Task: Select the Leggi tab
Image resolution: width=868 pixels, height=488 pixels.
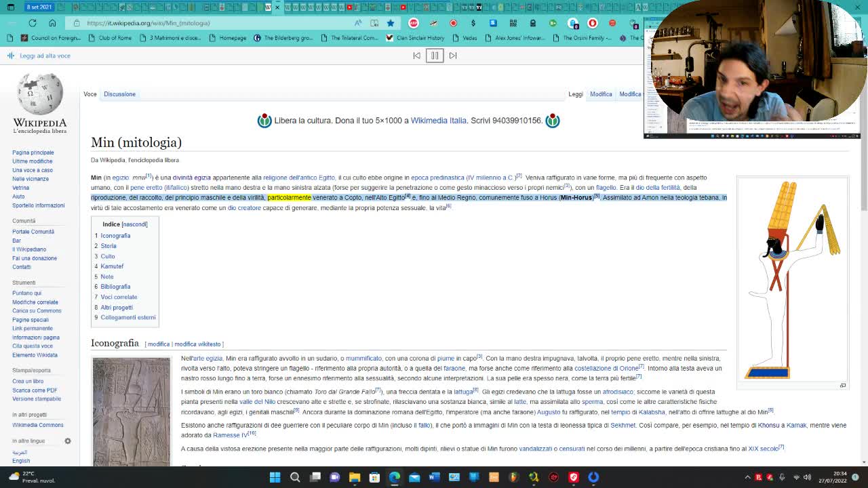Action: click(x=576, y=94)
